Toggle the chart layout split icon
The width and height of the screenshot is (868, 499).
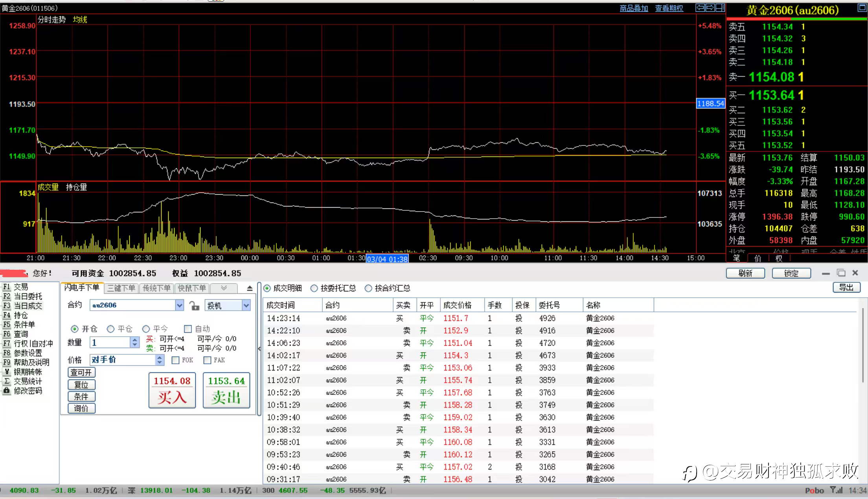720,8
